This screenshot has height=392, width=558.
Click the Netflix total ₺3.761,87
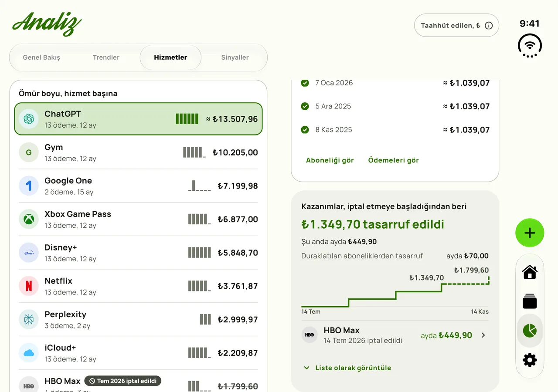click(x=238, y=286)
